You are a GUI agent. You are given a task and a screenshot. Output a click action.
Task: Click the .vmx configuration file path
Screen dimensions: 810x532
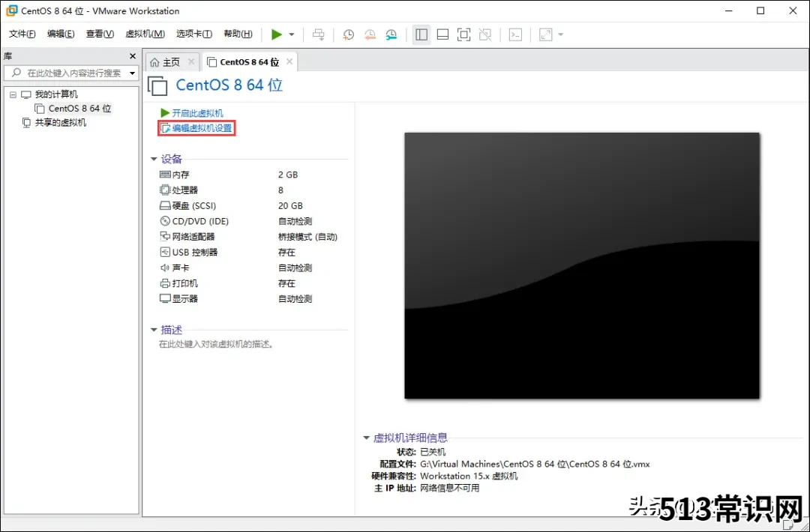[x=535, y=464]
